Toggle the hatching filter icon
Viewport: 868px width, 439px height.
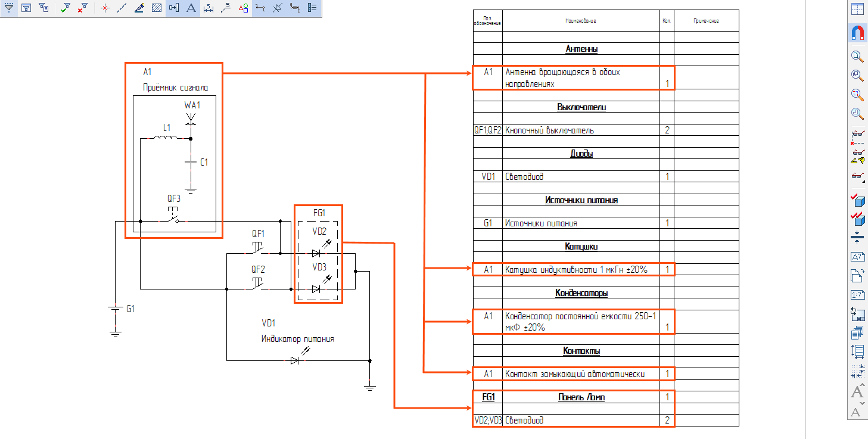point(157,8)
